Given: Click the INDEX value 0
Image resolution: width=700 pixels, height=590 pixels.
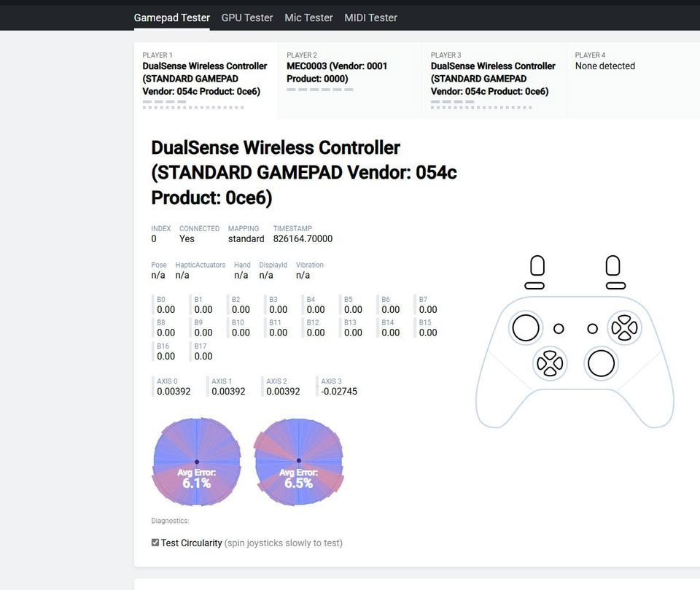Looking at the screenshot, I should 154,239.
